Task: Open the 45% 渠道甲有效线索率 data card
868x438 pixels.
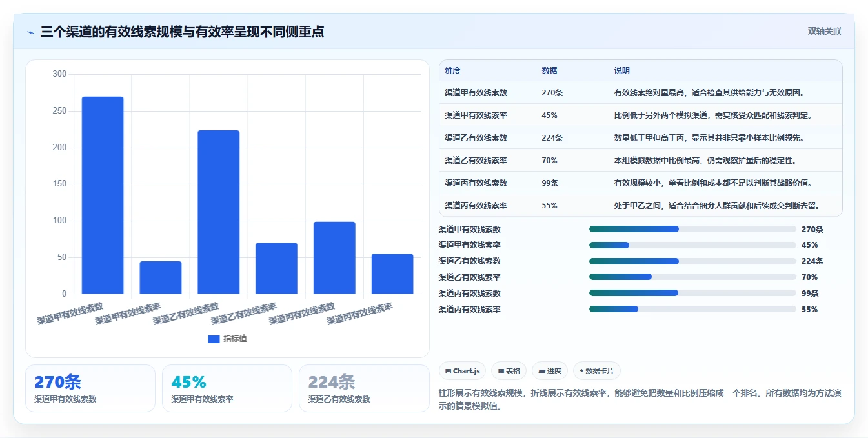Action: coord(227,388)
